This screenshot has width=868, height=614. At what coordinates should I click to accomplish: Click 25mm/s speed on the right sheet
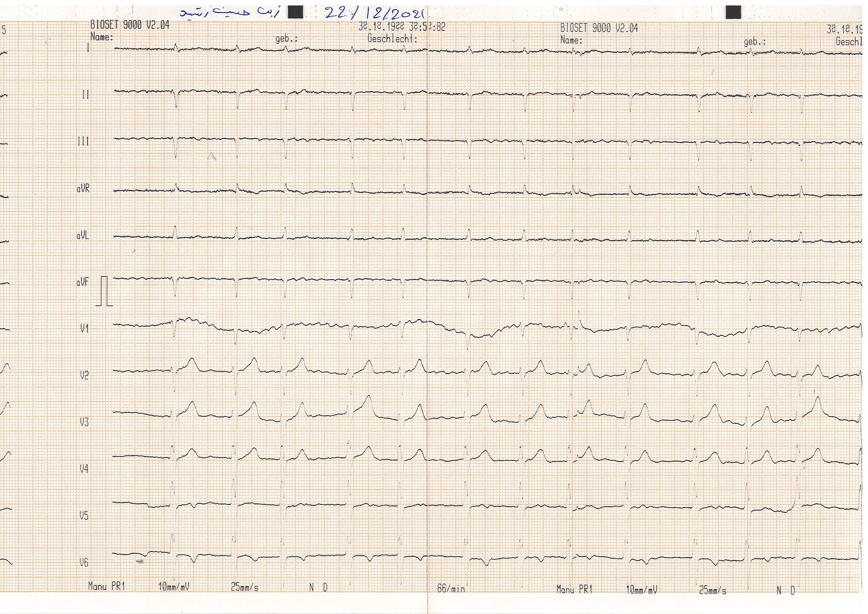[x=713, y=590]
